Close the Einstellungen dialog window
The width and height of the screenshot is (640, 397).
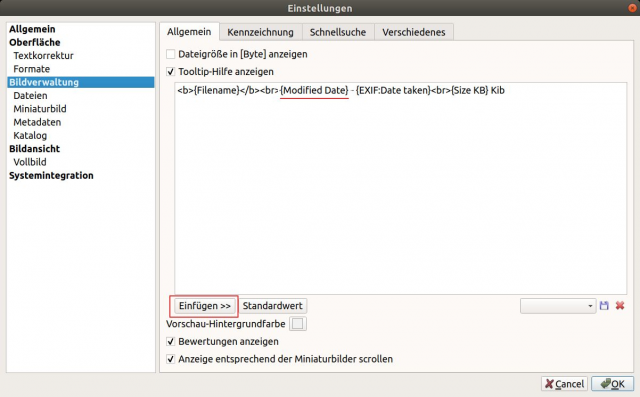632,8
